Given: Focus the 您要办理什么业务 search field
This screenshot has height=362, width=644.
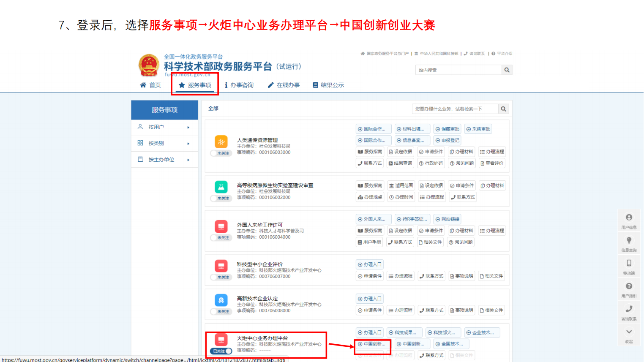Looking at the screenshot, I should 455,109.
